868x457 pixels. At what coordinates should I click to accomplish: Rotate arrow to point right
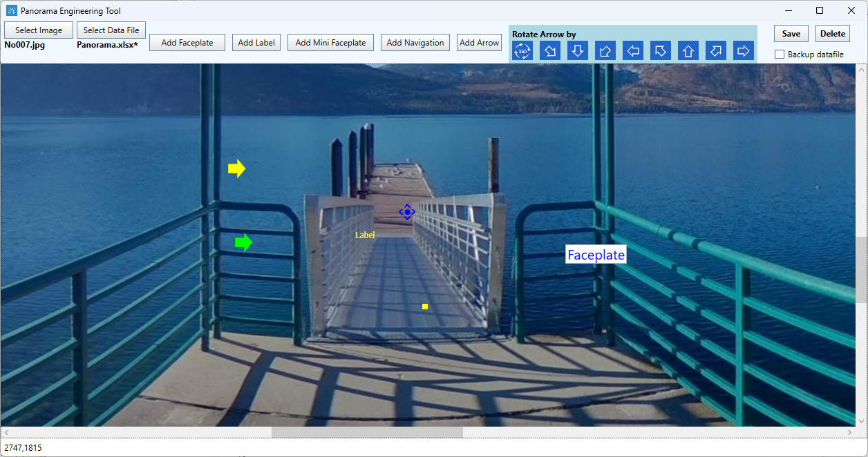[x=744, y=51]
